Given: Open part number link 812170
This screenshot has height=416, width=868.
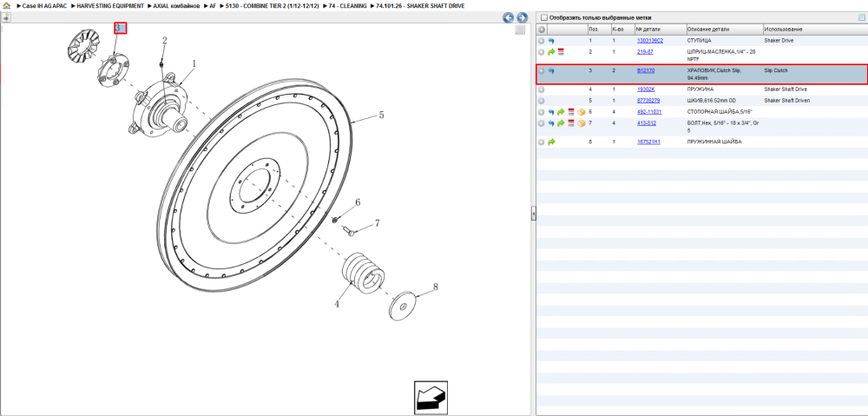Looking at the screenshot, I should [646, 71].
